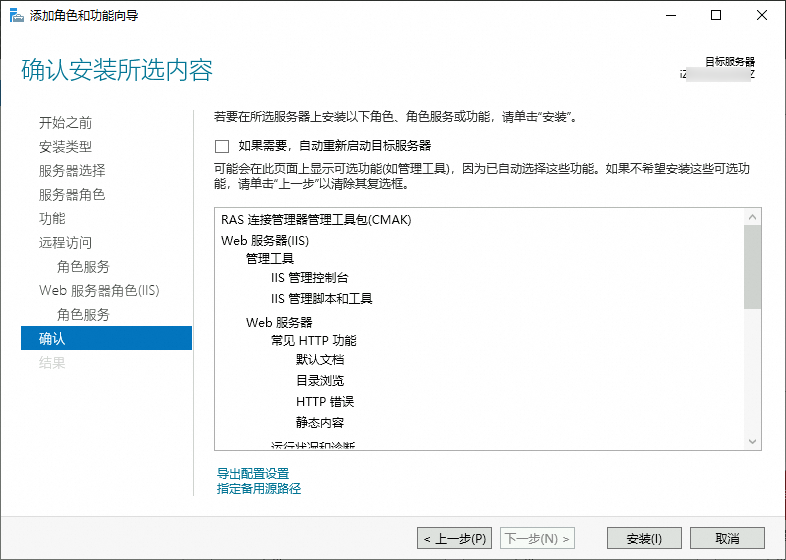
Task: Select the indented Web 服务器 entry
Action: click(279, 322)
